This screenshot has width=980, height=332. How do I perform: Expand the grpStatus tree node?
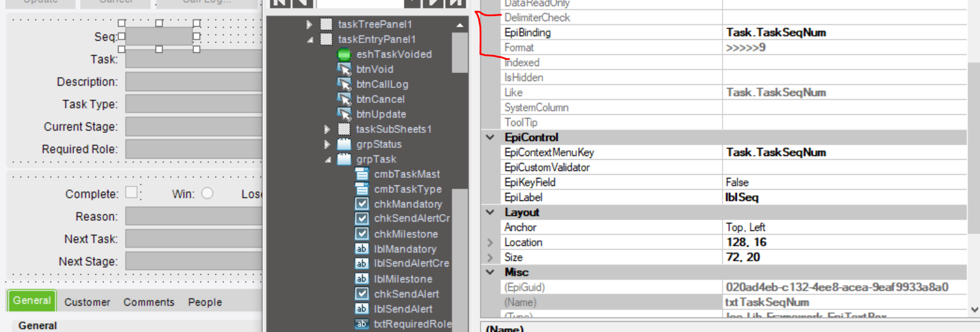click(x=327, y=144)
